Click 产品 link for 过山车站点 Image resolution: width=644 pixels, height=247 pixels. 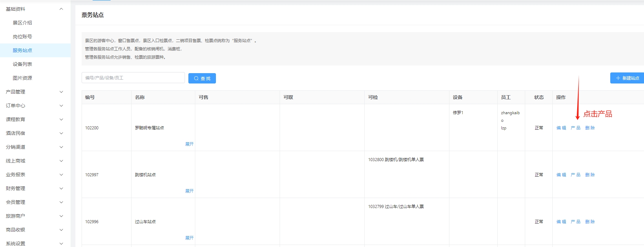[575, 222]
